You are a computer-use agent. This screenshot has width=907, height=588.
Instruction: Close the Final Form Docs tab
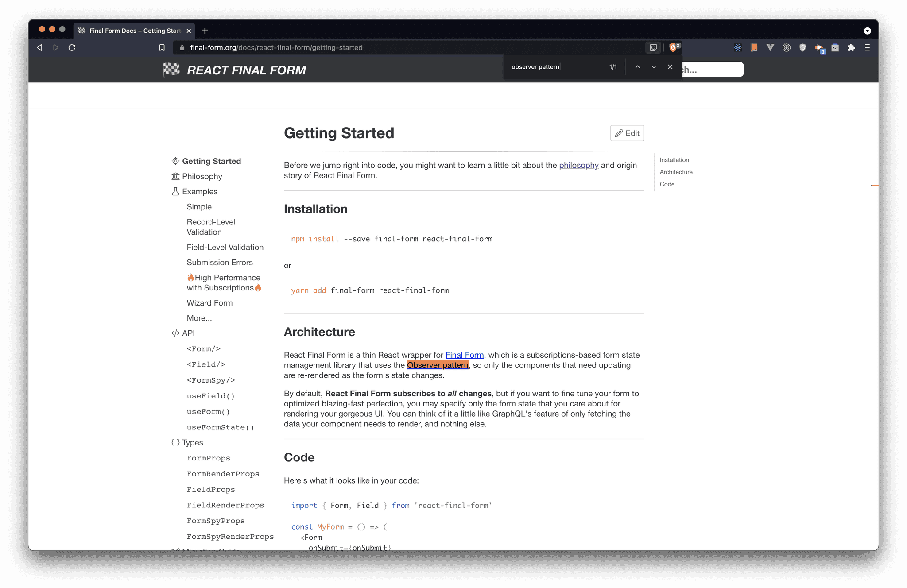(x=189, y=31)
